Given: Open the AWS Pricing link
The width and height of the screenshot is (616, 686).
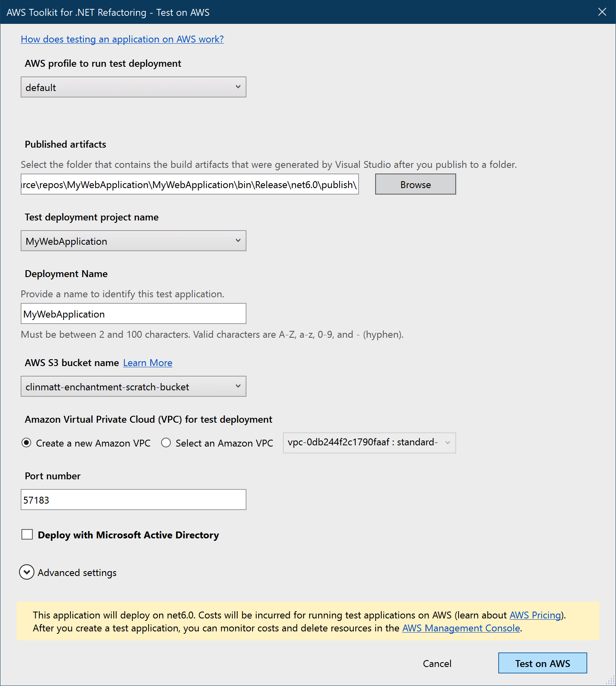Looking at the screenshot, I should point(535,615).
